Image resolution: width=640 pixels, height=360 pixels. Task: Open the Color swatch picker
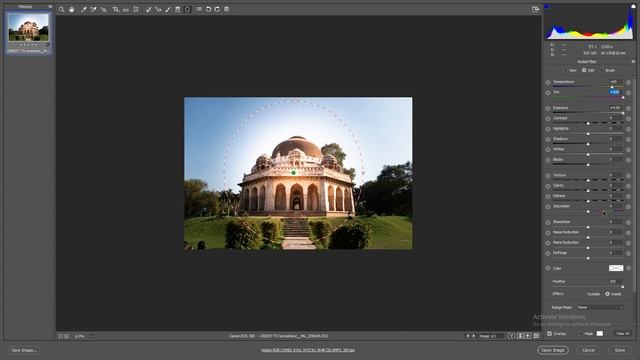(616, 268)
